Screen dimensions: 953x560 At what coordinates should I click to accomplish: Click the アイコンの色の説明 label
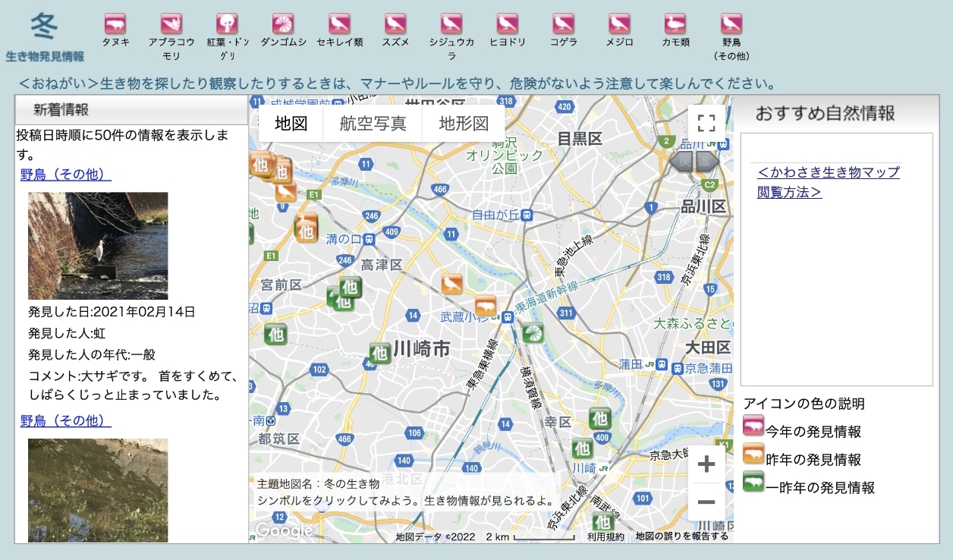click(804, 404)
